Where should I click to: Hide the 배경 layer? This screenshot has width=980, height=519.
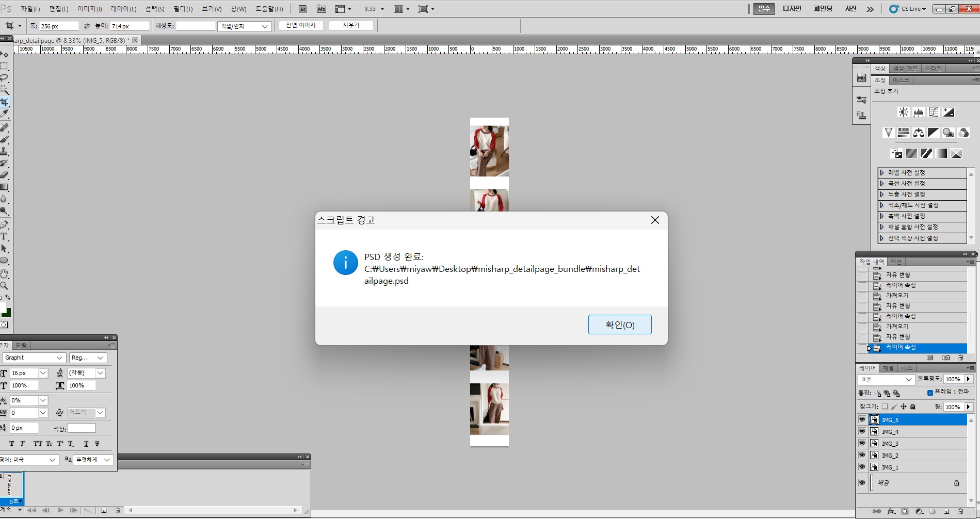[862, 483]
